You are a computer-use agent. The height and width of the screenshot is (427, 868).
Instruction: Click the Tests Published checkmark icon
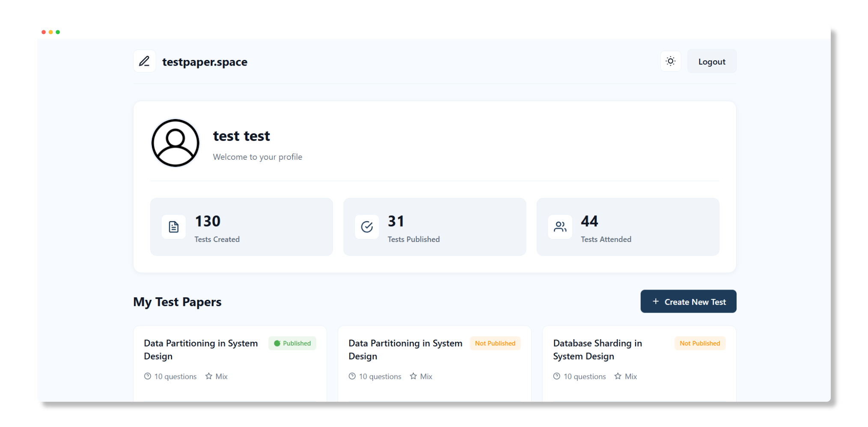[x=367, y=227]
